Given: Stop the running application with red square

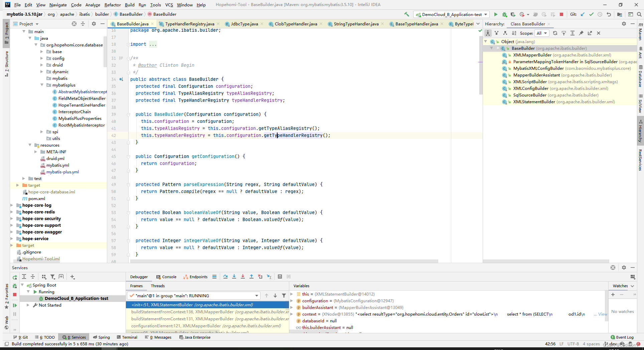Looking at the screenshot, I should pos(561,14).
